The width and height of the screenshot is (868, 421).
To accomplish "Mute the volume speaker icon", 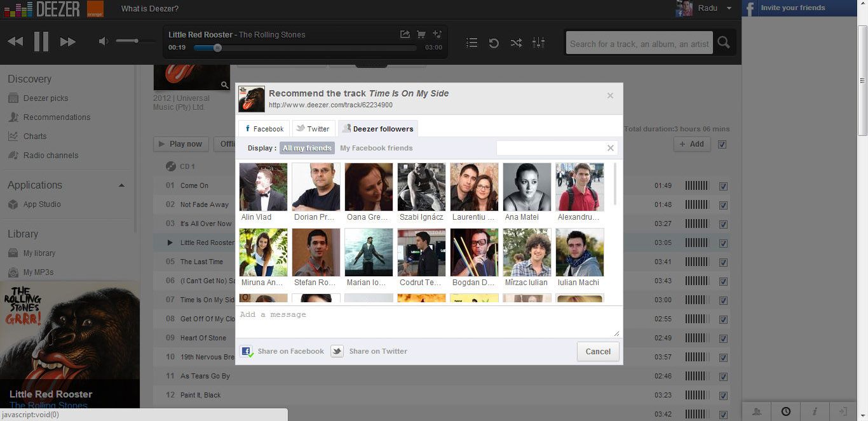I will point(103,42).
